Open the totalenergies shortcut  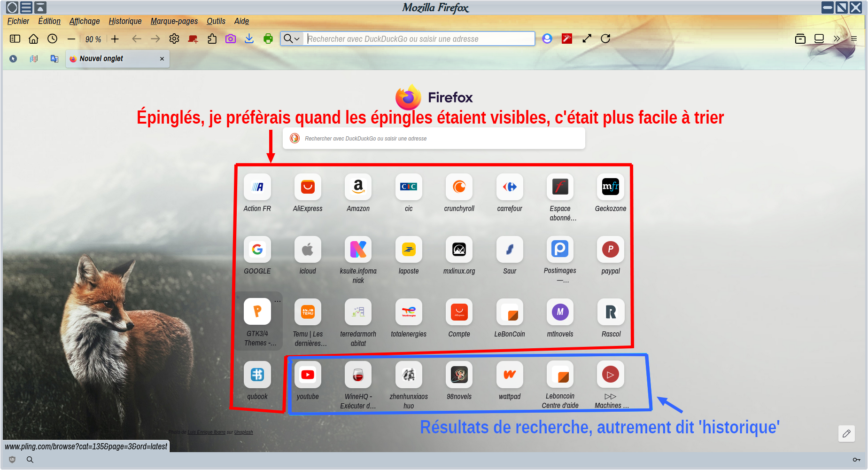click(x=409, y=312)
